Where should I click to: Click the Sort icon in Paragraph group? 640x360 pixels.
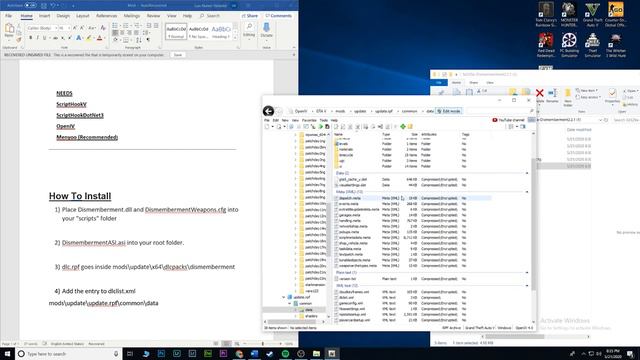click(139, 40)
